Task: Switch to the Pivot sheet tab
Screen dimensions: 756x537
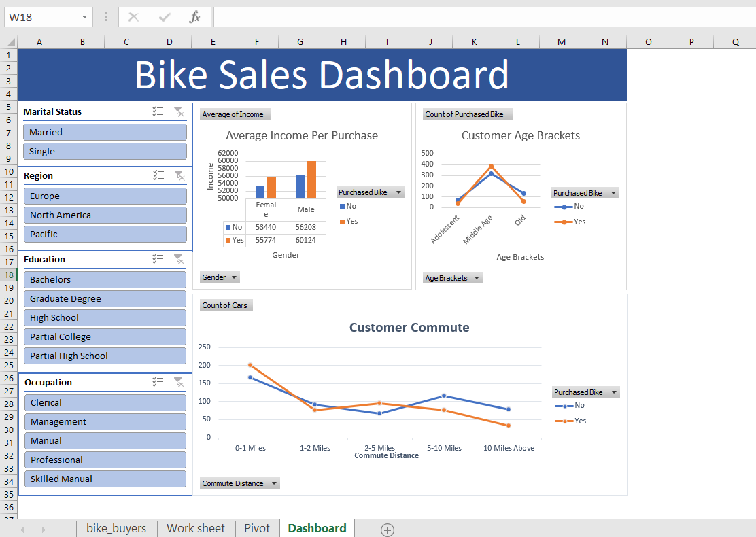Action: [x=257, y=528]
